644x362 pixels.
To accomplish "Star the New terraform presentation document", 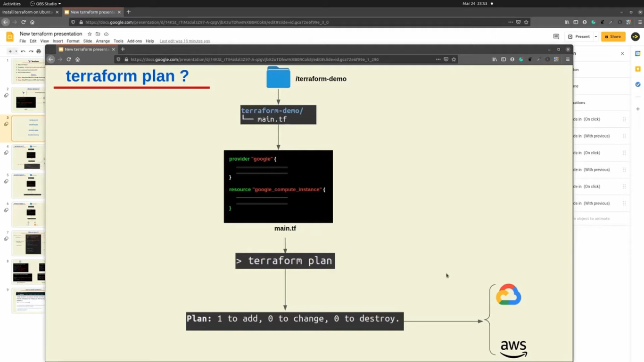I will tap(90, 34).
